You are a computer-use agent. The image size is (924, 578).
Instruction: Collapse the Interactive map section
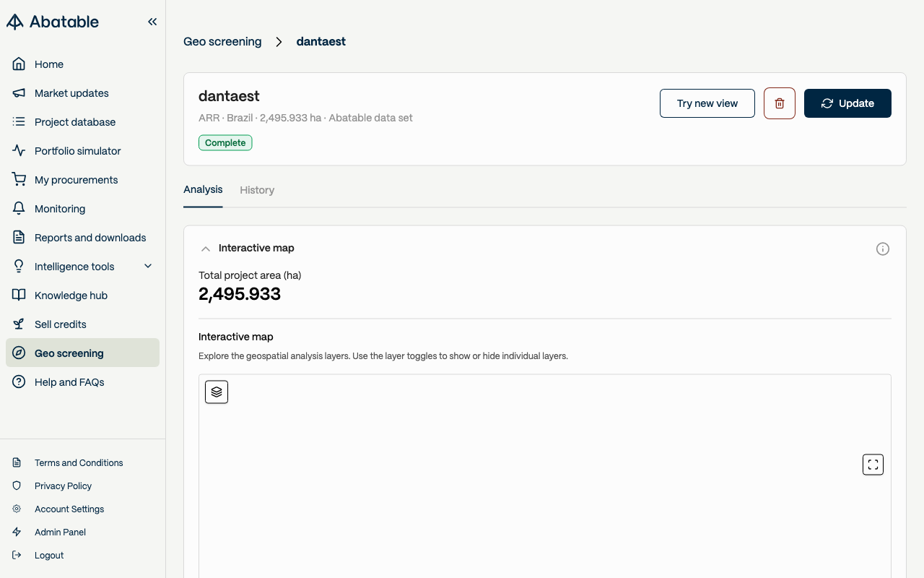[x=206, y=249]
